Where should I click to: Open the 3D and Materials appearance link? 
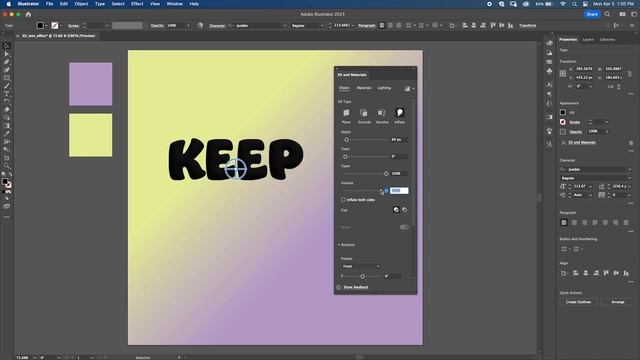click(x=582, y=143)
